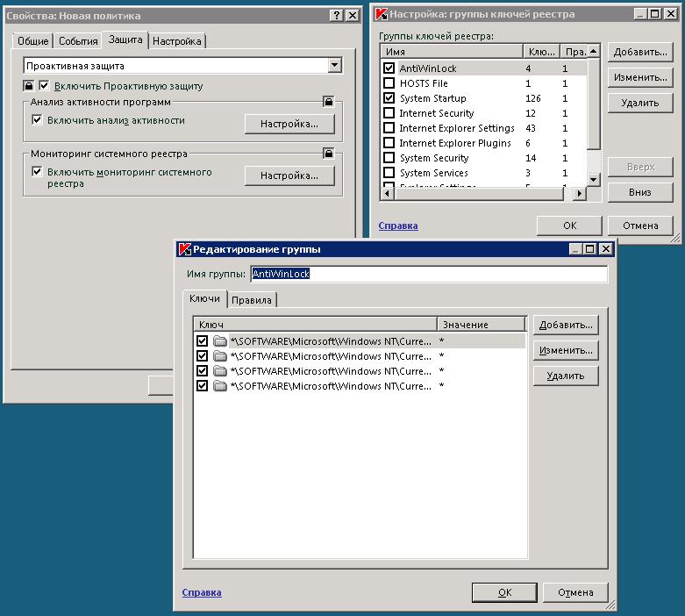The width and height of the screenshot is (685, 616).
Task: Click Отмена in registry groups window
Action: [x=640, y=226]
